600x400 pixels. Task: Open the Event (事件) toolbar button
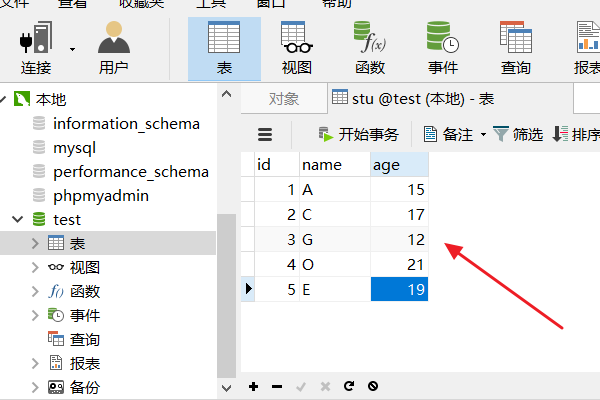(x=443, y=48)
